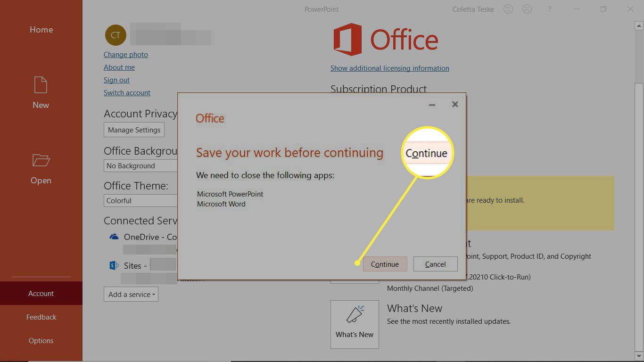Click the Sign out link

point(116,80)
